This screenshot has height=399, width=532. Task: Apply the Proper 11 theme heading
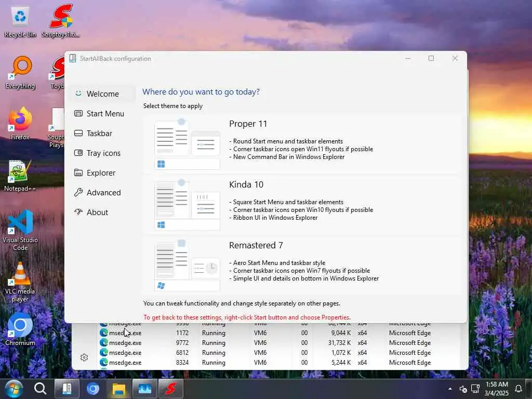coord(248,124)
